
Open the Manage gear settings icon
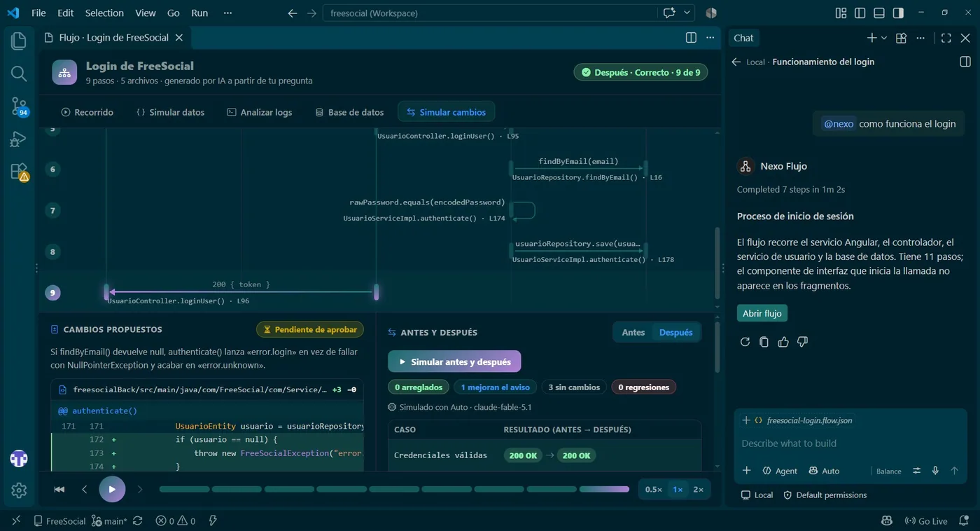click(19, 490)
